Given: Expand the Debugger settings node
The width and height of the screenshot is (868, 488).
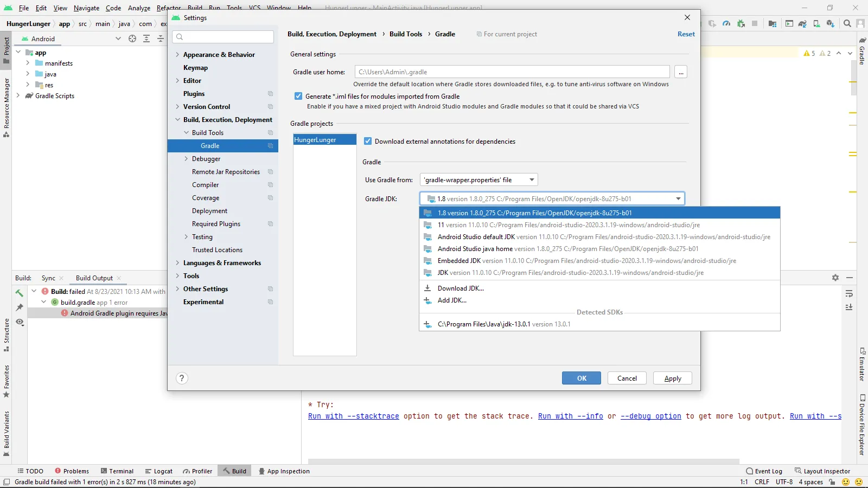Looking at the screenshot, I should click(186, 159).
